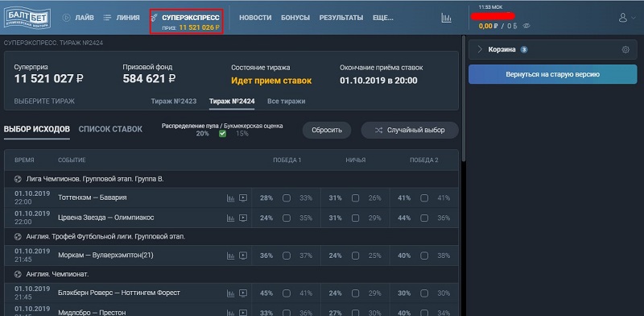This screenshot has height=316, width=644.
Task: Toggle pool distribution / bookmaker estimate checkbox
Action: pyautogui.click(x=223, y=134)
